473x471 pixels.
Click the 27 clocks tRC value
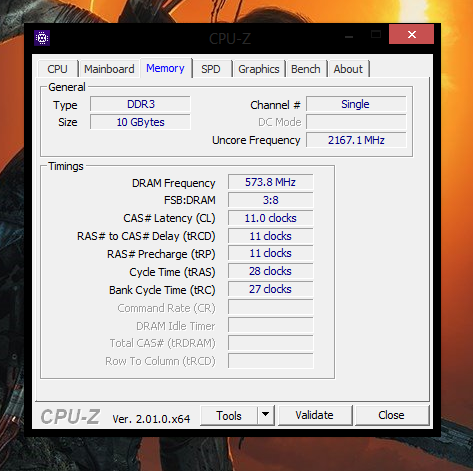pos(271,289)
